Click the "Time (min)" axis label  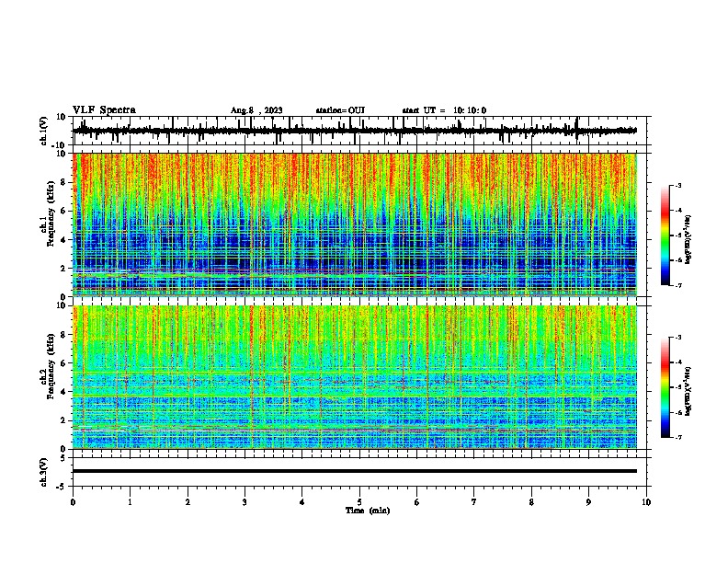click(368, 511)
